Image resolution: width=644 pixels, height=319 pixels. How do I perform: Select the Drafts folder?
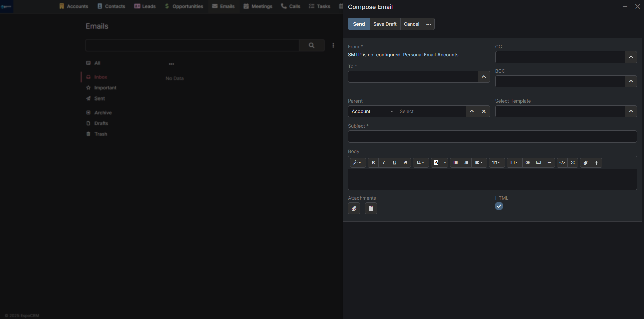[x=101, y=123]
